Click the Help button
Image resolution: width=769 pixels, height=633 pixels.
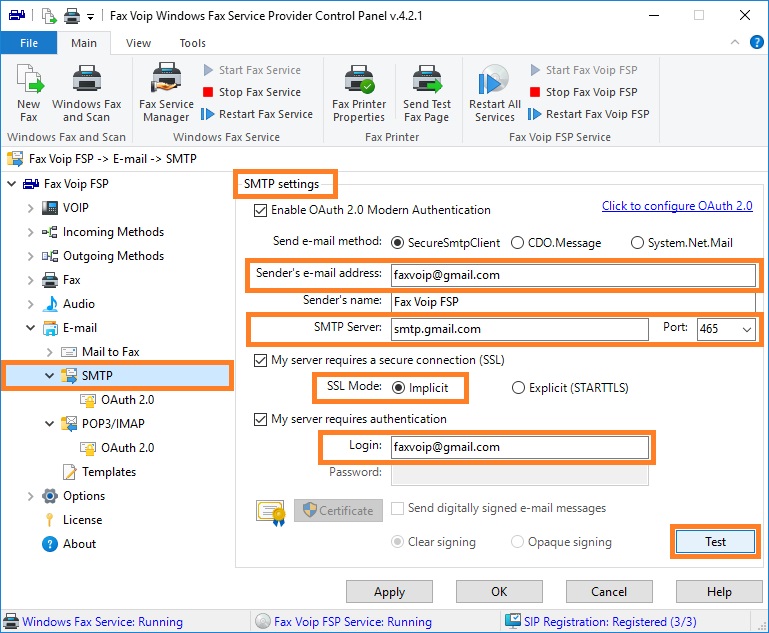[719, 592]
